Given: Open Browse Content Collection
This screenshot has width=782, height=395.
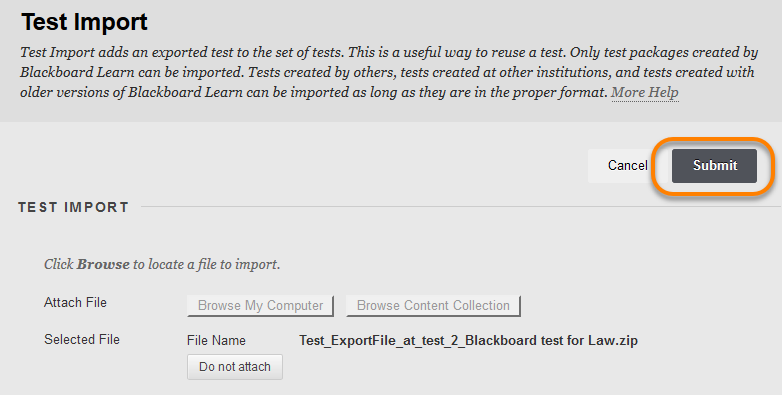Looking at the screenshot, I should pos(433,305).
